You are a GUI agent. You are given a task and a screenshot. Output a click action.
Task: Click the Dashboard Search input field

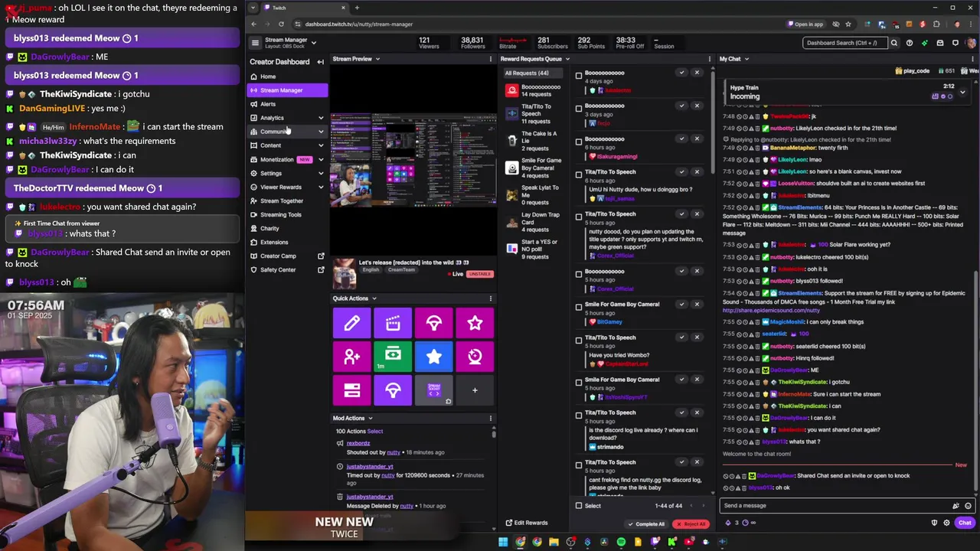click(844, 43)
